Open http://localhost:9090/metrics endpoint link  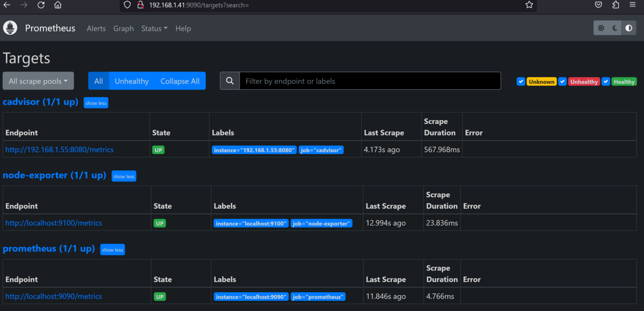pyautogui.click(x=54, y=296)
